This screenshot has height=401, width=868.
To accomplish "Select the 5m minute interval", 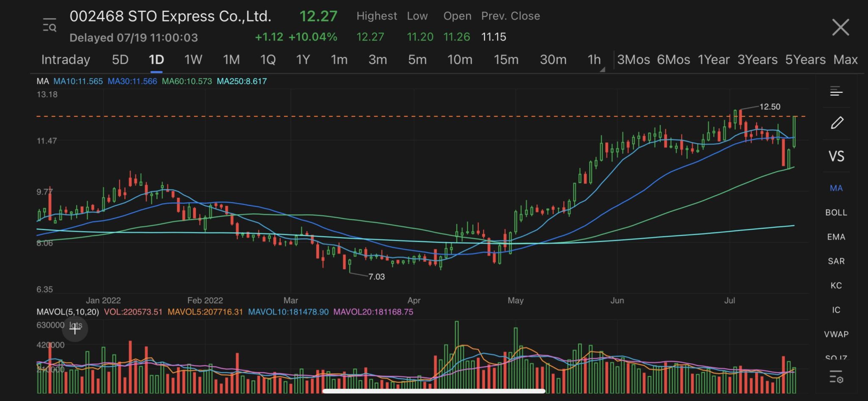I will tap(417, 60).
